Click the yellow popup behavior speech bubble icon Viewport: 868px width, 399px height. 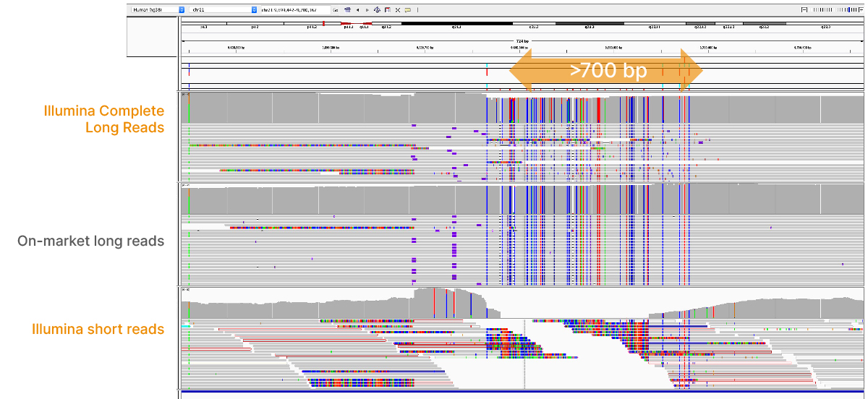407,10
